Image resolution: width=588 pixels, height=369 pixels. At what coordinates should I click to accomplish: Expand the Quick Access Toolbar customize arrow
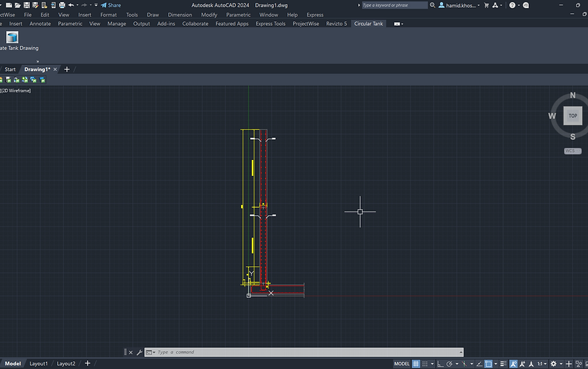click(96, 5)
